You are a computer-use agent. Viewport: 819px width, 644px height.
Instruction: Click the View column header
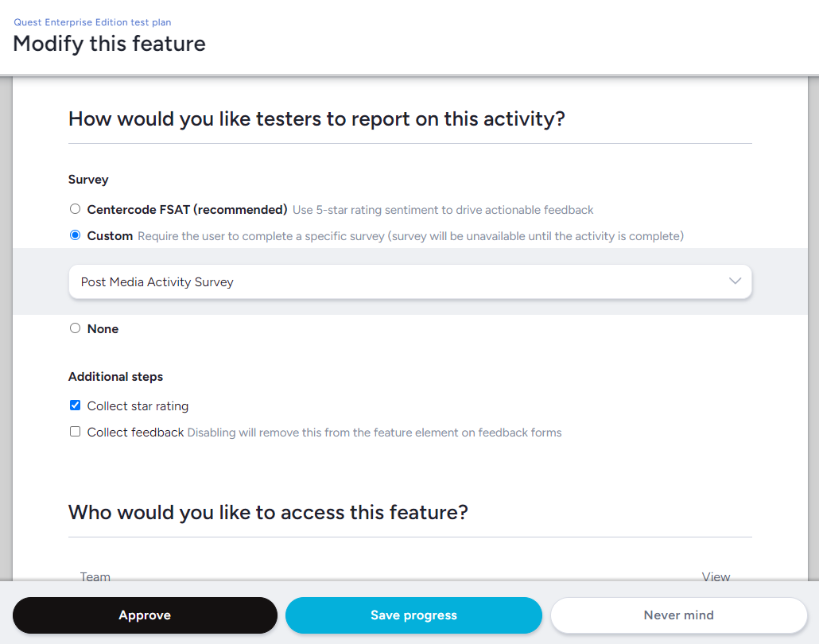(x=716, y=576)
